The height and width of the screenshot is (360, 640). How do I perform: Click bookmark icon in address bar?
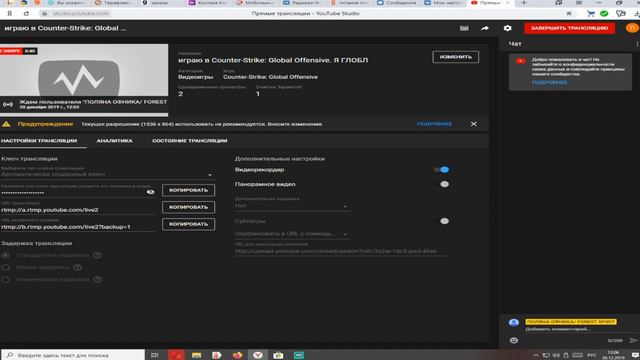tap(569, 13)
